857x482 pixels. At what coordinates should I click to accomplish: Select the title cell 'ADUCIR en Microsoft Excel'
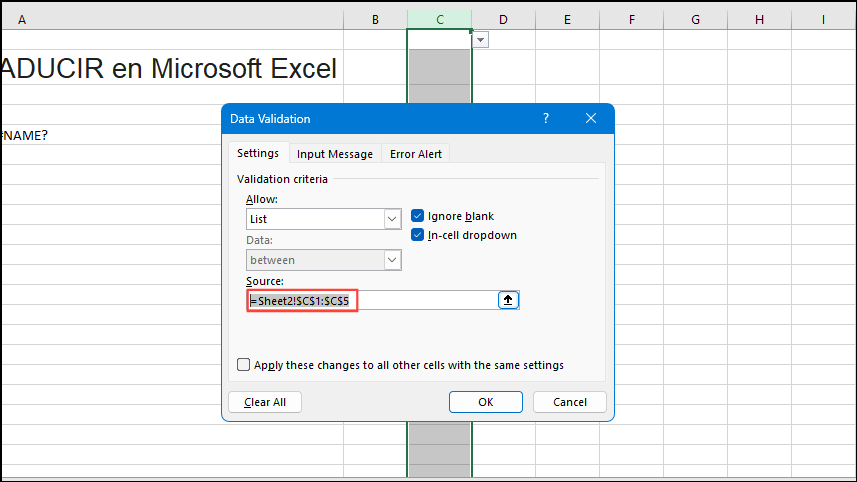coord(172,68)
